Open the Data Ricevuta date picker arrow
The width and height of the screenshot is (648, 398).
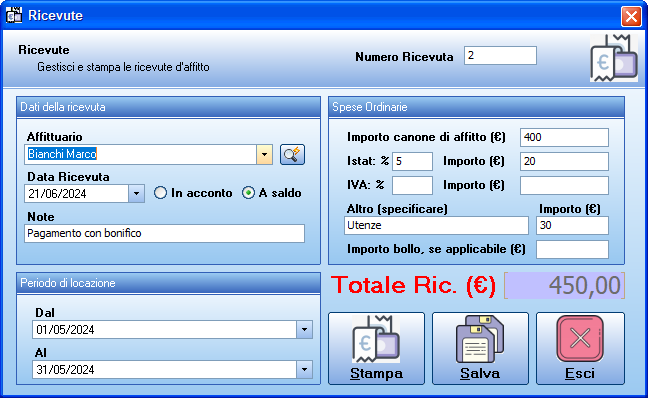click(x=136, y=193)
